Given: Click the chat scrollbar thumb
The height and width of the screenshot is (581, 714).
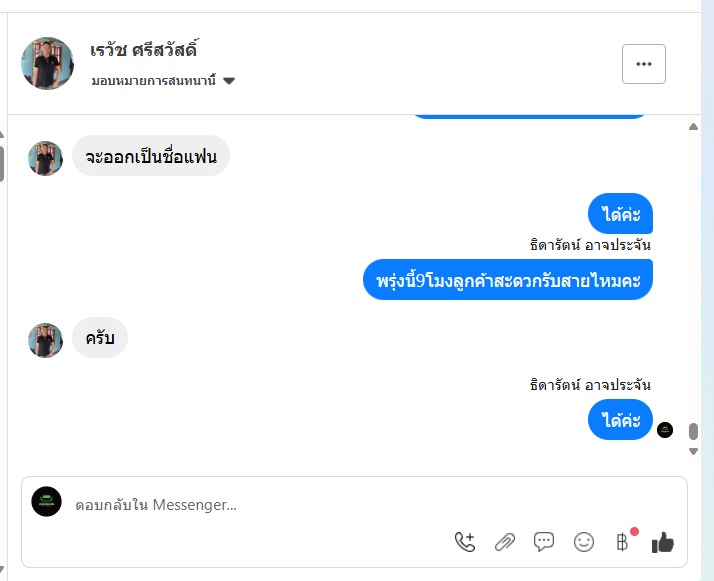Looking at the screenshot, I should coord(693,431).
